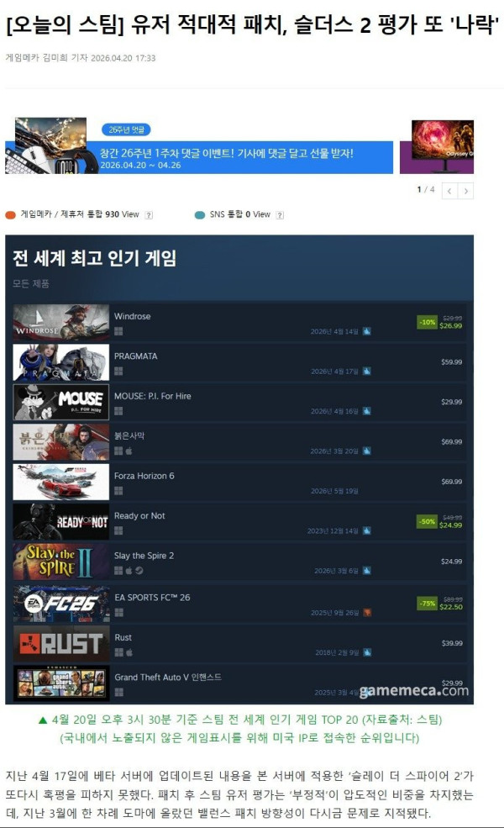Screen dimensions: 504x828
Task: Click the Rust game logo thumbnail
Action: 60,644
